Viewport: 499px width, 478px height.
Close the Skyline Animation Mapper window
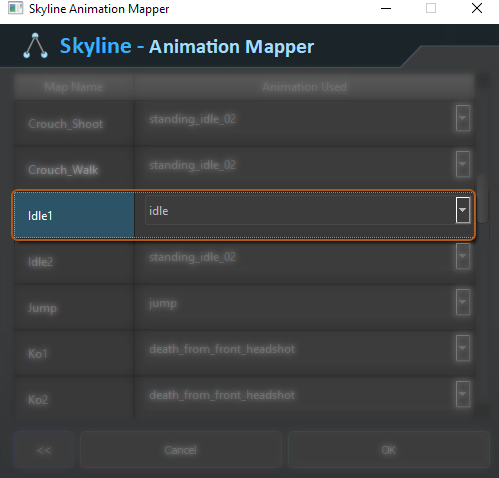point(477,8)
